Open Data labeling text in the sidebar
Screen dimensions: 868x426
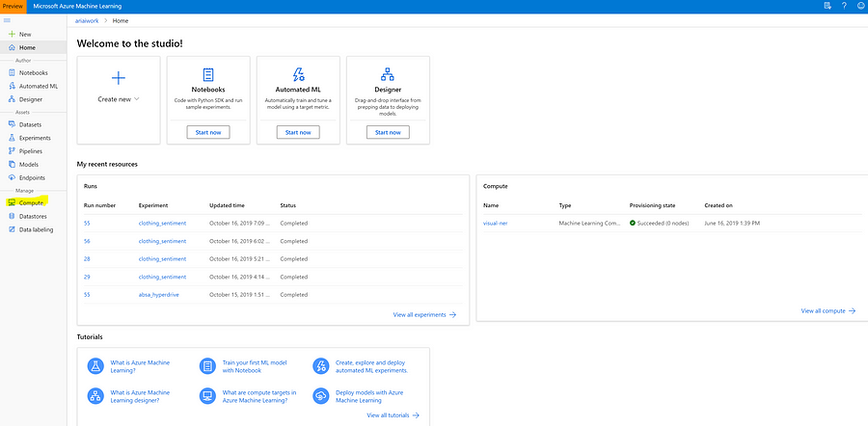coord(36,229)
